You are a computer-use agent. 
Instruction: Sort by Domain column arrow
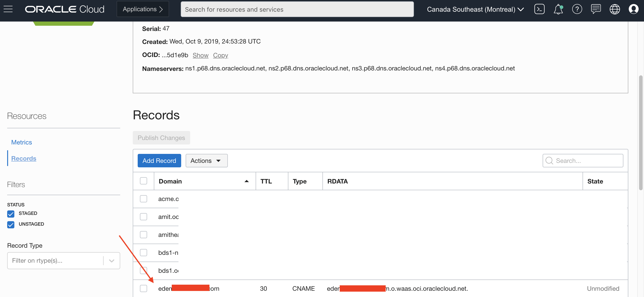(246, 181)
